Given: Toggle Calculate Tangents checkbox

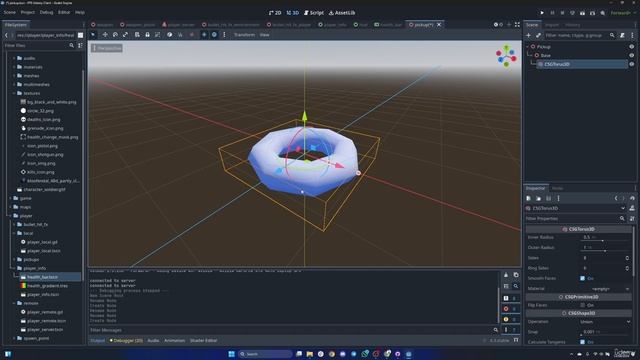Looking at the screenshot, I should (582, 342).
